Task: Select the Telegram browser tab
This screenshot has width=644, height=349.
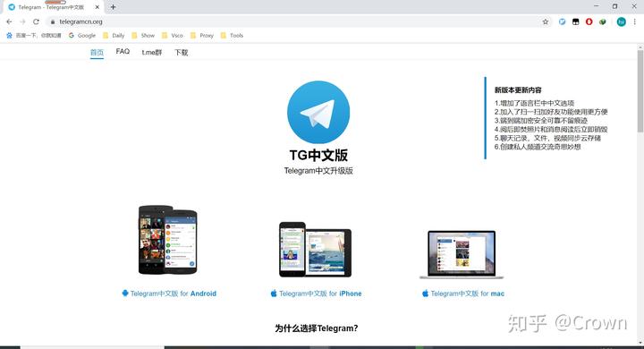Action: (x=54, y=7)
